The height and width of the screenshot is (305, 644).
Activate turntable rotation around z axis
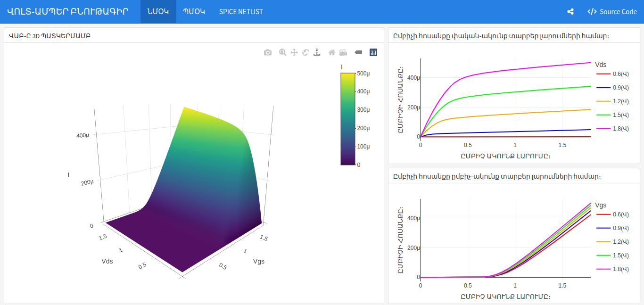pyautogui.click(x=317, y=52)
